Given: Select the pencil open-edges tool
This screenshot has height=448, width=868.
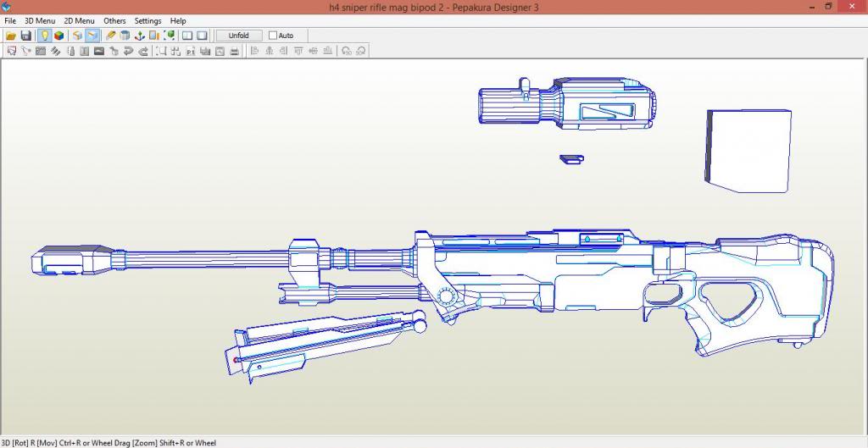Looking at the screenshot, I should pyautogui.click(x=111, y=36).
